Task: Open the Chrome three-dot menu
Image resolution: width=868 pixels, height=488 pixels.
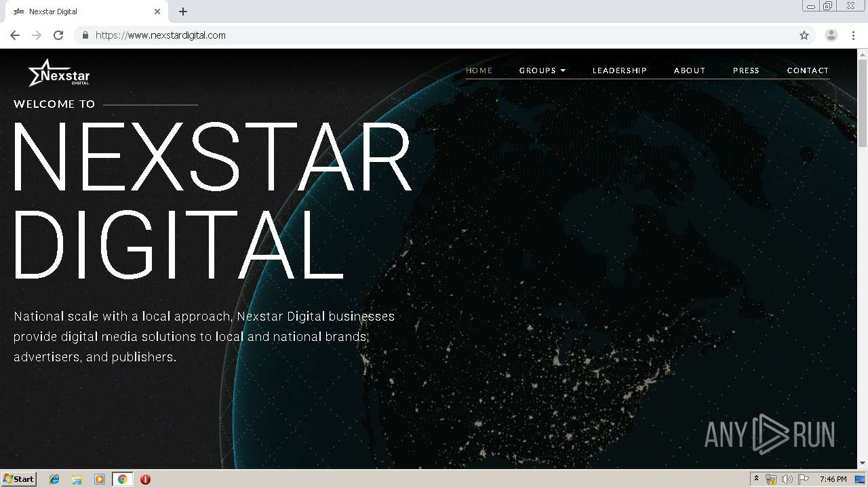Action: click(x=854, y=35)
